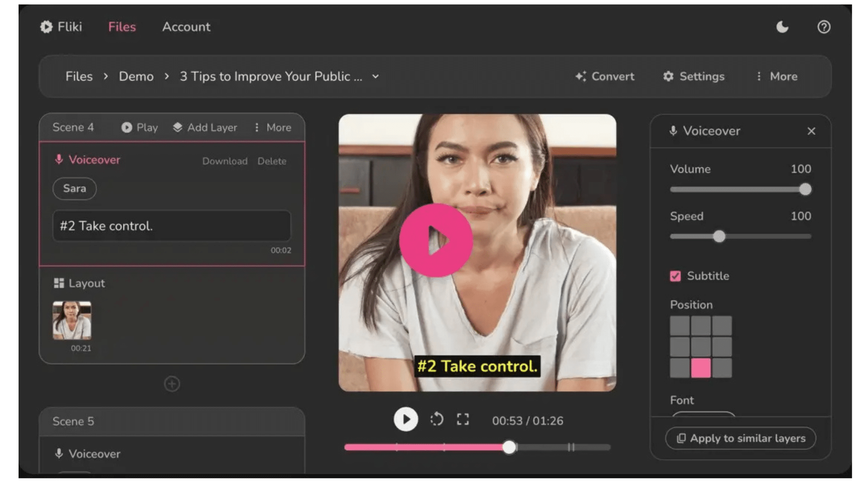The height and width of the screenshot is (484, 868).
Task: Close the Voiceover settings panel
Action: (811, 131)
